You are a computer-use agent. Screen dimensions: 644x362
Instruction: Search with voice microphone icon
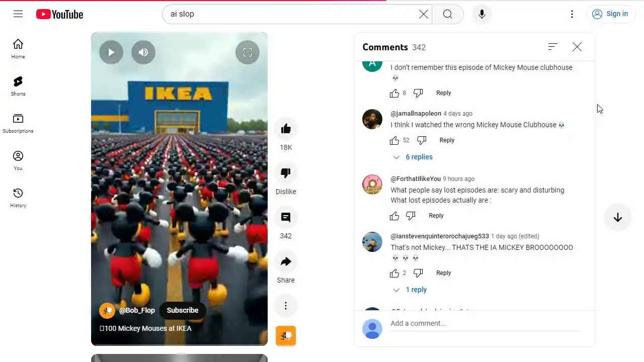[482, 14]
